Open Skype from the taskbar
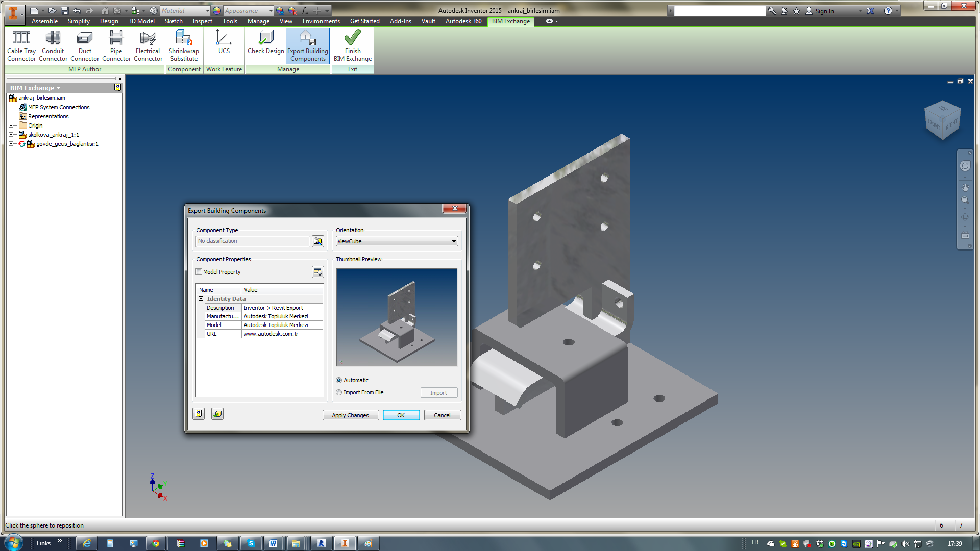The height and width of the screenshot is (551, 980). 251,543
